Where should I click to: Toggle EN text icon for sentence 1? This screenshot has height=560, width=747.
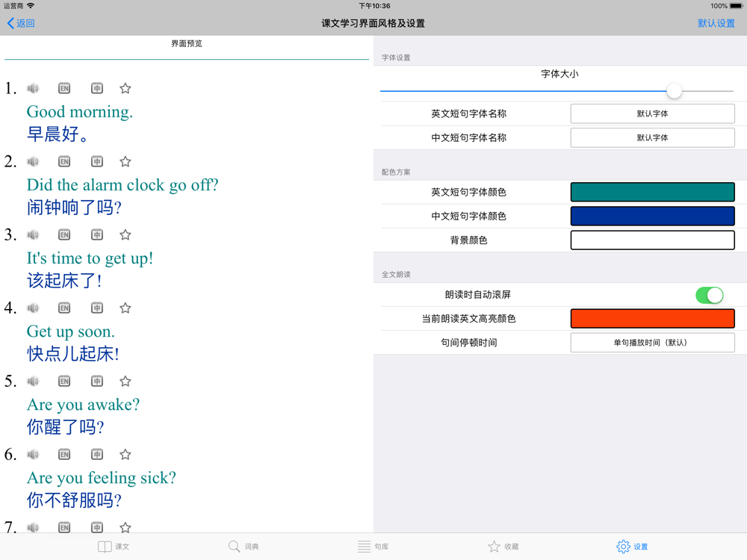(x=64, y=88)
